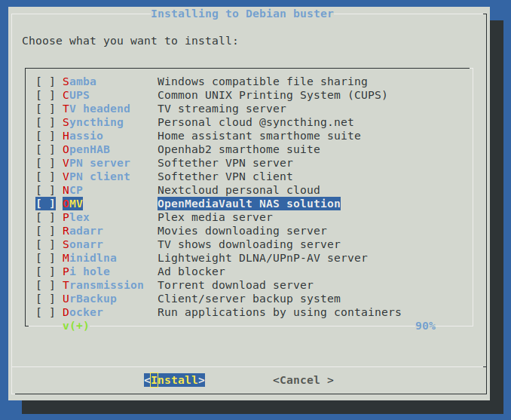Enable the UrBackup checkbox
This screenshot has height=420, width=511.
click(46, 299)
